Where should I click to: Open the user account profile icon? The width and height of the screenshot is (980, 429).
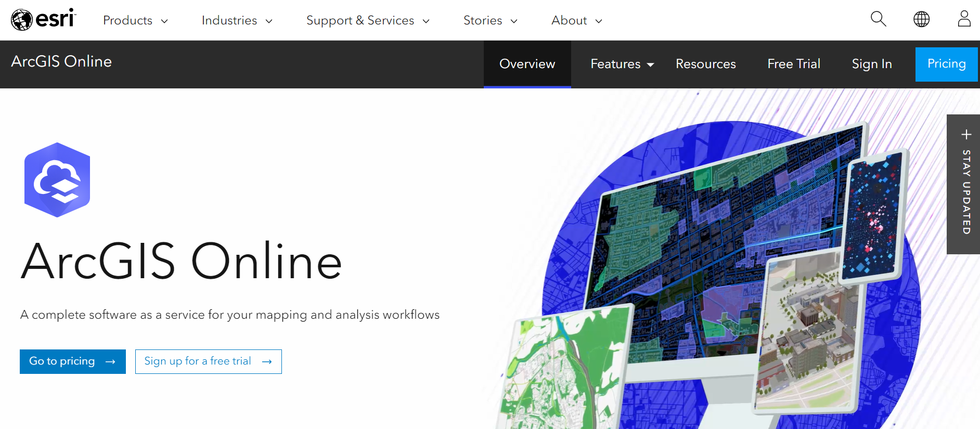point(964,19)
